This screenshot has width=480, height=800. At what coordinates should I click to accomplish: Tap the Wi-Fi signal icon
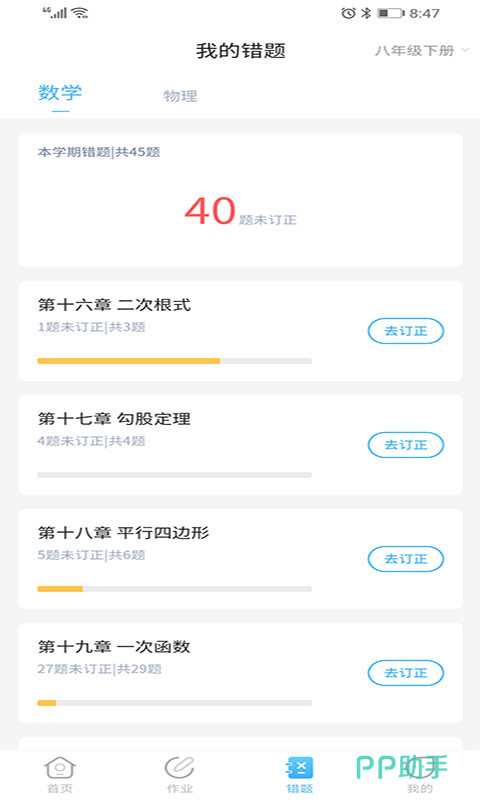80,13
